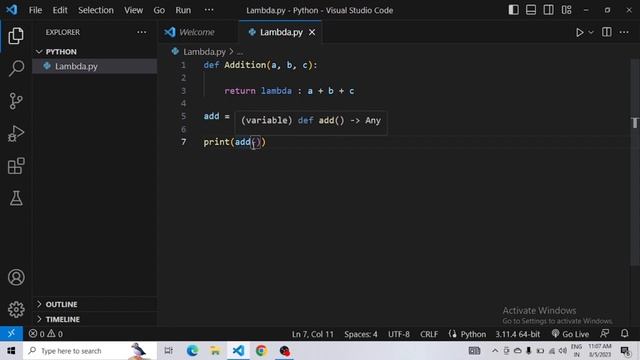Select Lambda.py in the Explorer tree
The width and height of the screenshot is (640, 360).
pos(94,66)
